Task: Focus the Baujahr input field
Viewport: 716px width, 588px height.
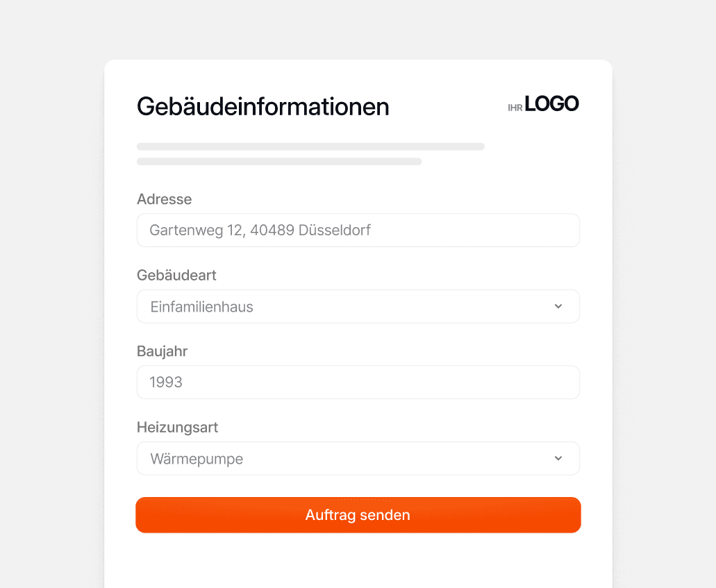Action: click(x=358, y=382)
